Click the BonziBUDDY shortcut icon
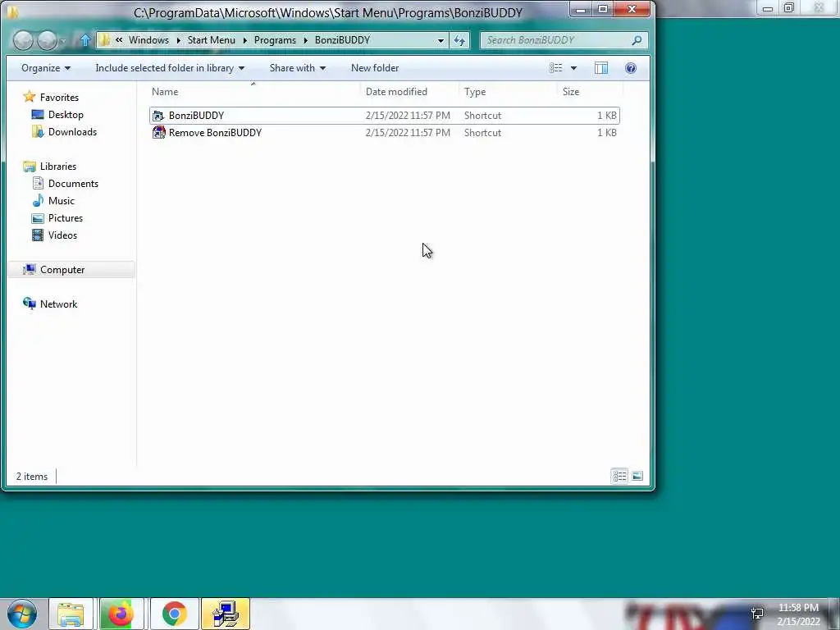The image size is (840, 630). pyautogui.click(x=158, y=116)
